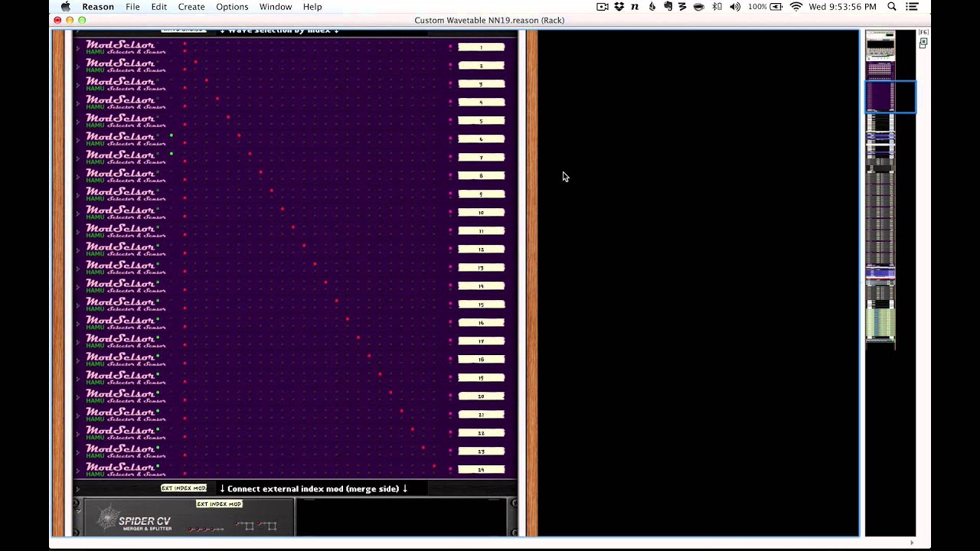This screenshot has height=551, width=980.
Task: Click the tape name label '8'
Action: click(481, 176)
